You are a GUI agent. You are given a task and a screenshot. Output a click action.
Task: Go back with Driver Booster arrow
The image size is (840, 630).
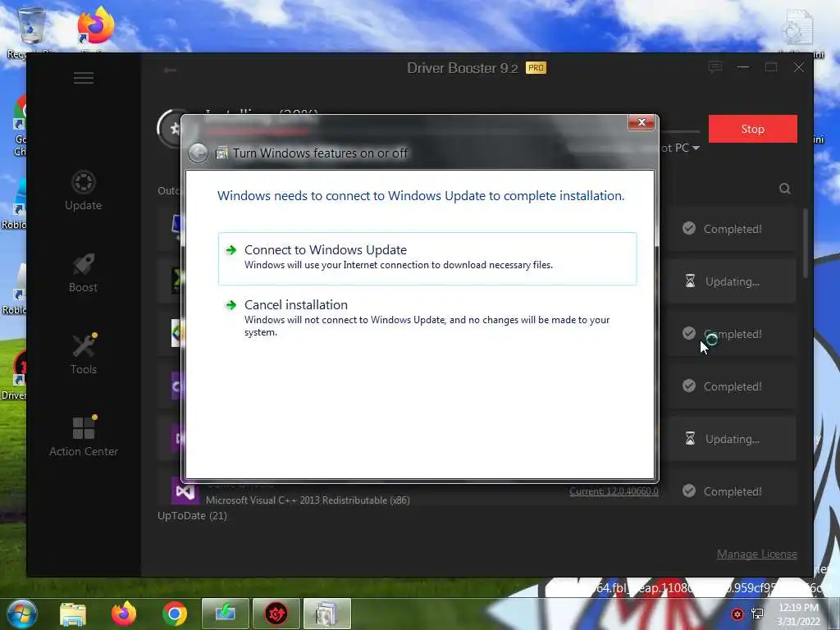click(x=171, y=70)
